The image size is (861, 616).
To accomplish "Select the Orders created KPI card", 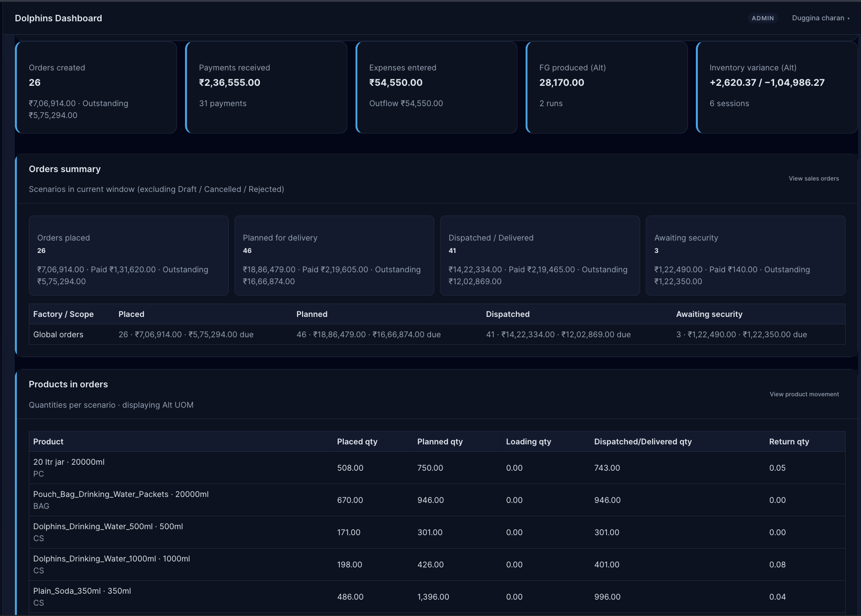I will pyautogui.click(x=96, y=87).
